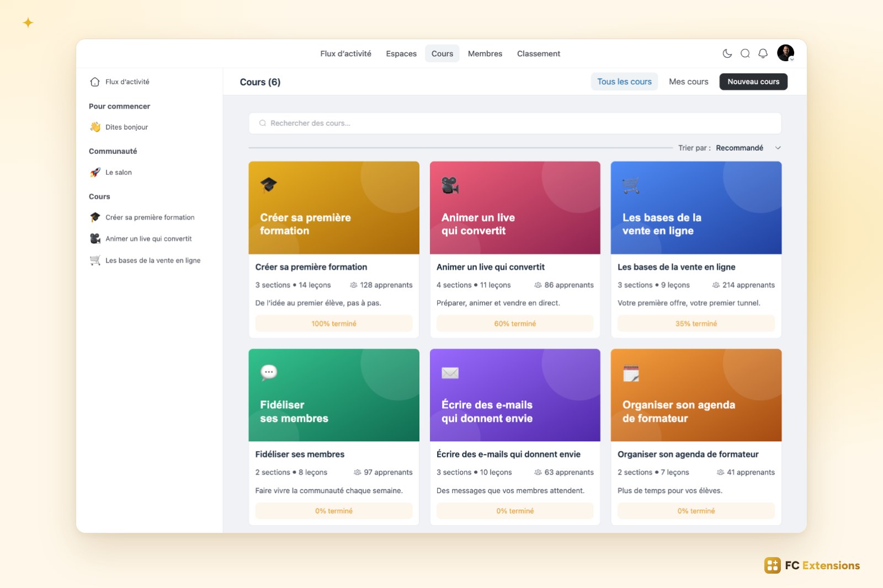Click the 100% terminé progress bar
883x588 pixels.
(x=334, y=324)
